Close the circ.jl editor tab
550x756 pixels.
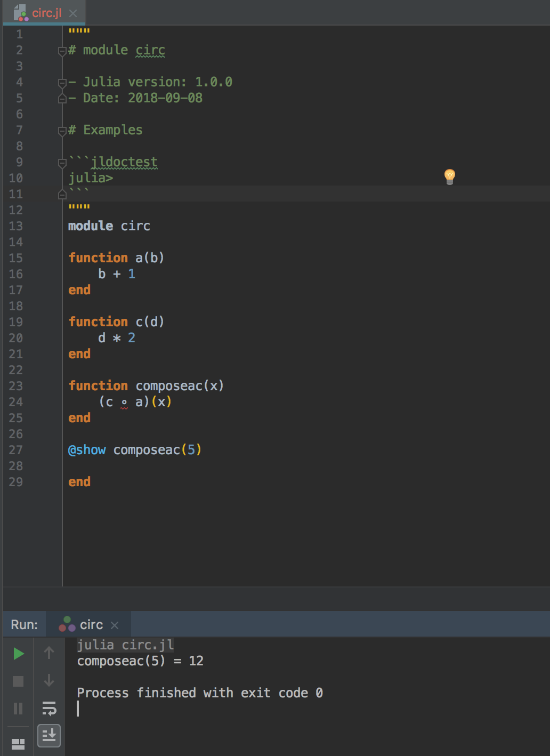point(73,13)
